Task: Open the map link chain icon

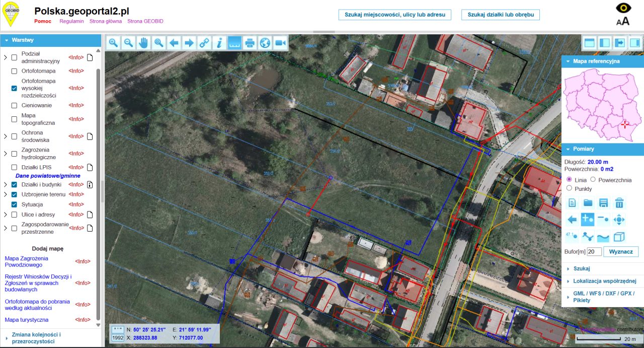Action: pos(204,43)
